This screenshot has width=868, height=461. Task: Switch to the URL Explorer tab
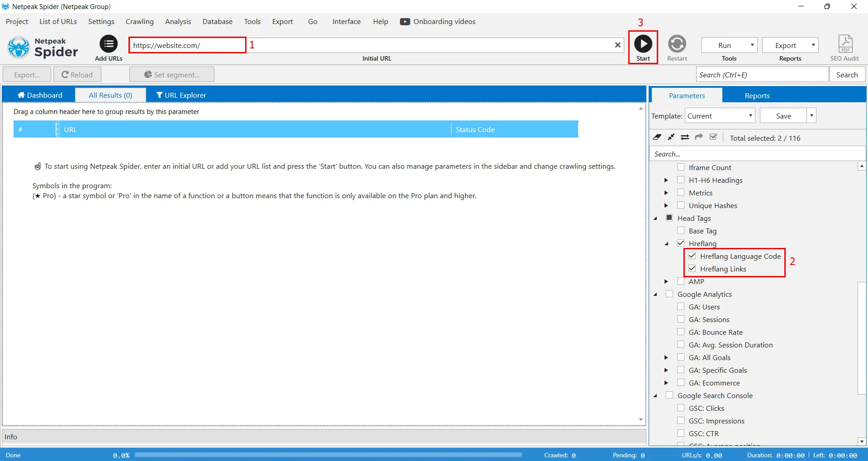point(181,95)
